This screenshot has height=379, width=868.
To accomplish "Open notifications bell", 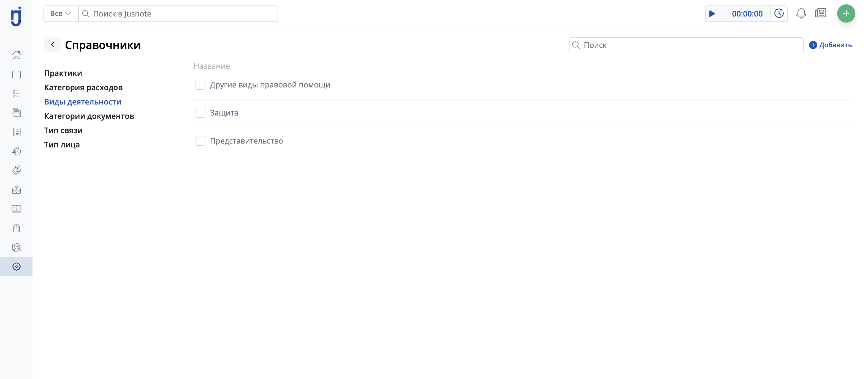I will point(801,13).
